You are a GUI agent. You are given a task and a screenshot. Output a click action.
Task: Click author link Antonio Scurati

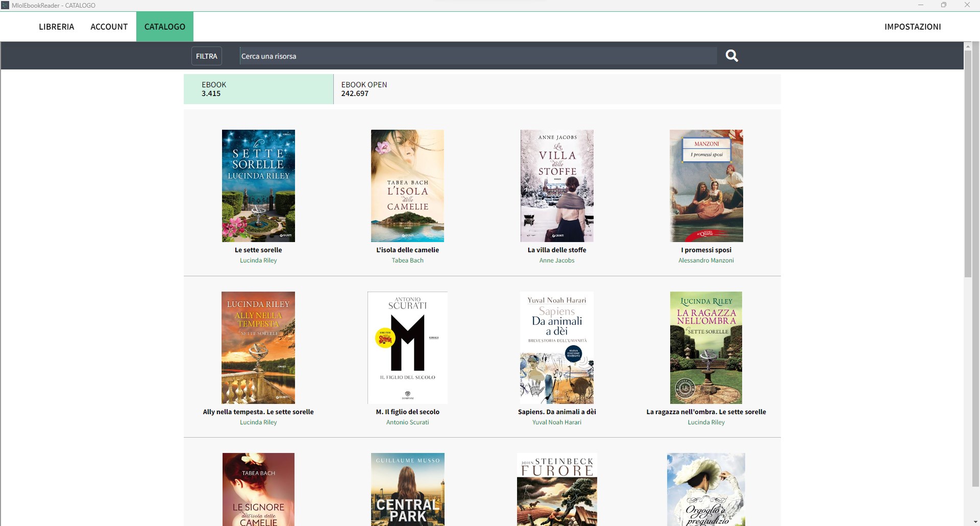tap(407, 422)
